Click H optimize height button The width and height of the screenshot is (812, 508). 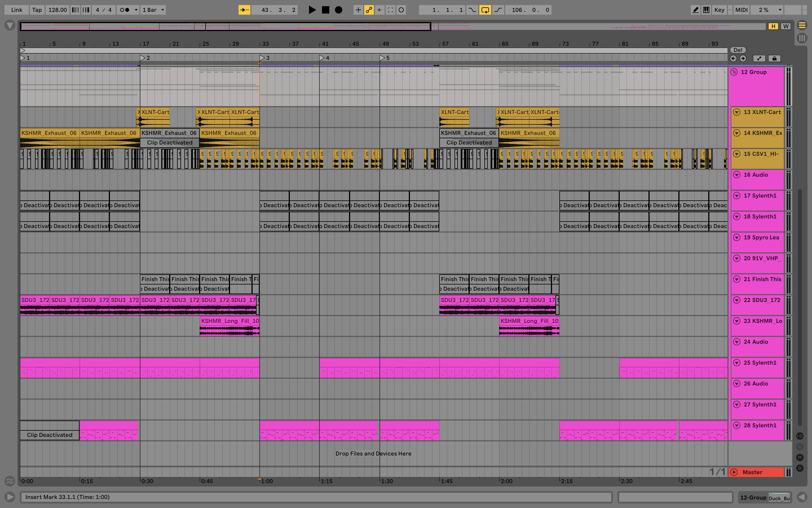773,26
